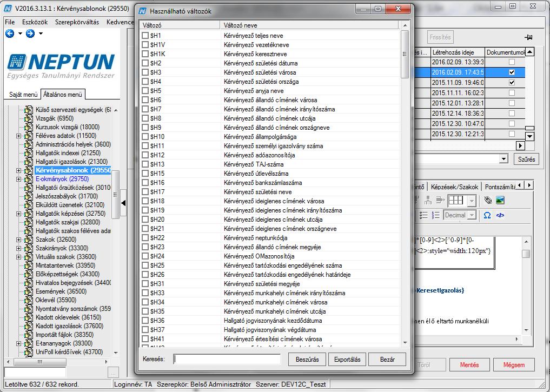Click the Kérvénysablonok tree node icon
The image size is (550, 392).
tap(29, 170)
